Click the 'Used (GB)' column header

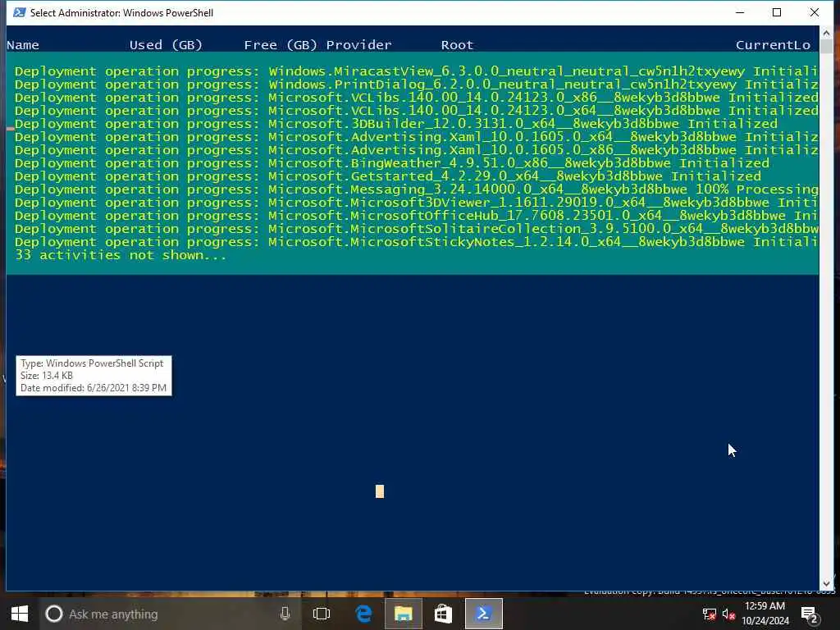pyautogui.click(x=166, y=45)
